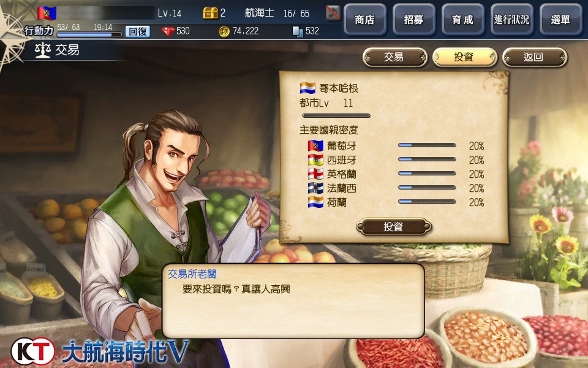Click the gold coin currency icon
The width and height of the screenshot is (588, 368).
click(x=224, y=31)
